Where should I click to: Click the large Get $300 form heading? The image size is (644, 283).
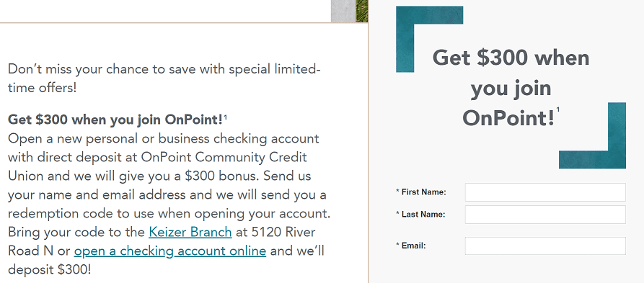click(x=511, y=88)
